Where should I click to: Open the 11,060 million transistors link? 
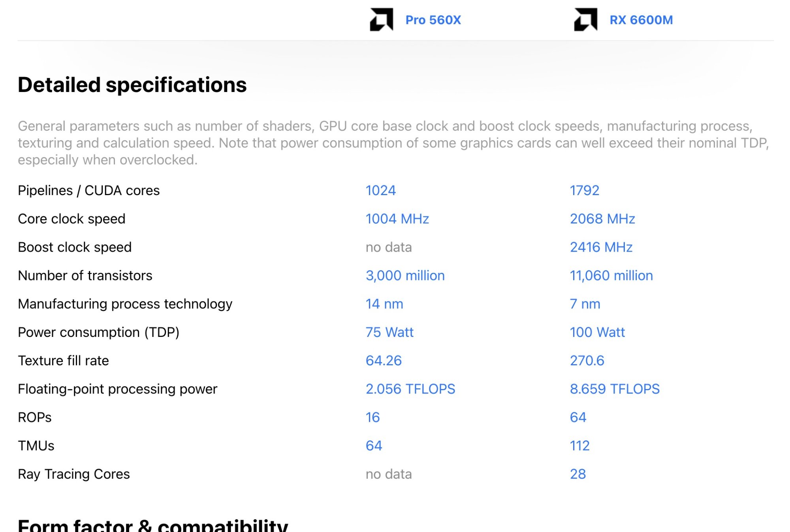(x=611, y=276)
